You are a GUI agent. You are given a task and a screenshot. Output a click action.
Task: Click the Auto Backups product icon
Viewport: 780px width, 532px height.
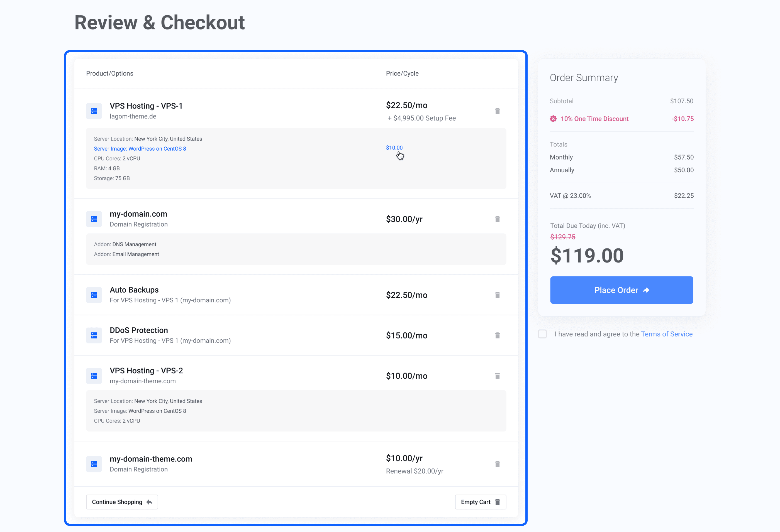point(94,295)
